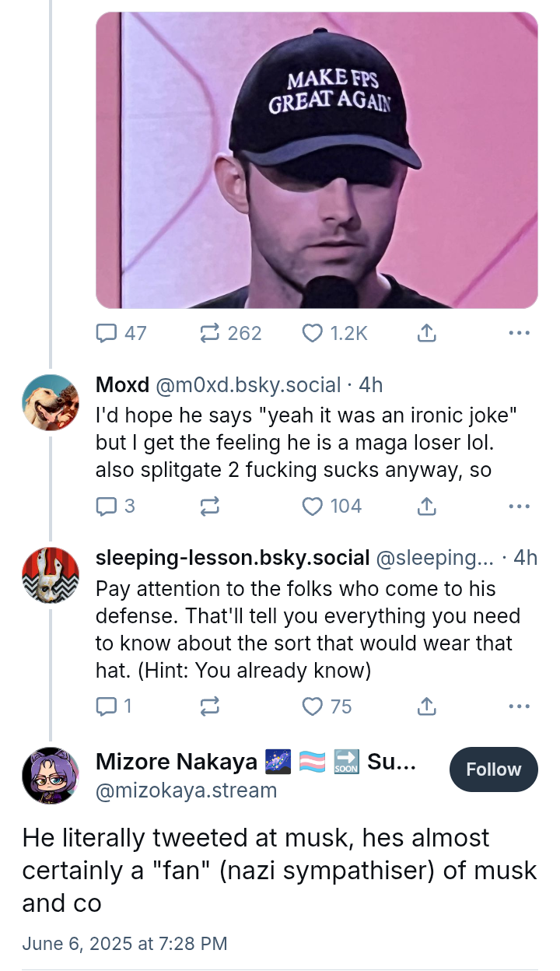Viewport: 560px width, 971px height.
Task: Share Moxd's comment
Action: point(425,507)
